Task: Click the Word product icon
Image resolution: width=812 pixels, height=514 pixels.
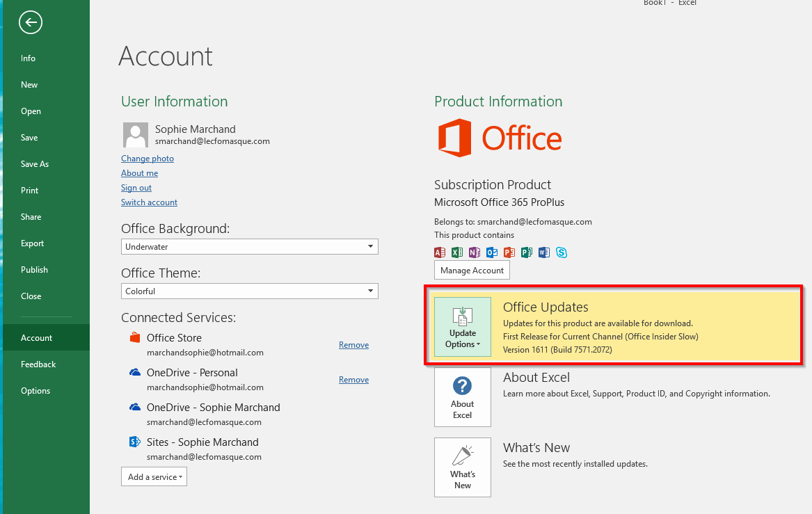Action: pyautogui.click(x=543, y=252)
